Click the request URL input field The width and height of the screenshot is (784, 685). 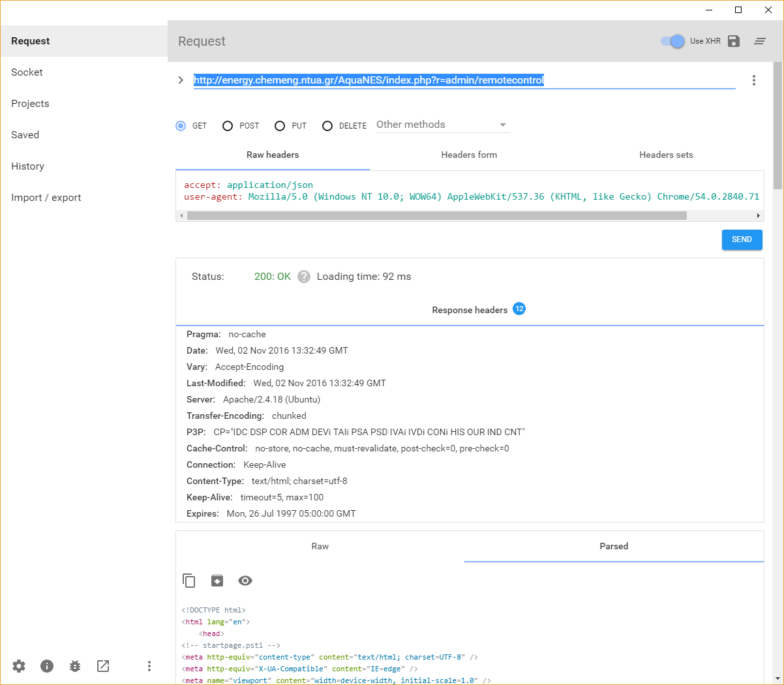(x=464, y=80)
